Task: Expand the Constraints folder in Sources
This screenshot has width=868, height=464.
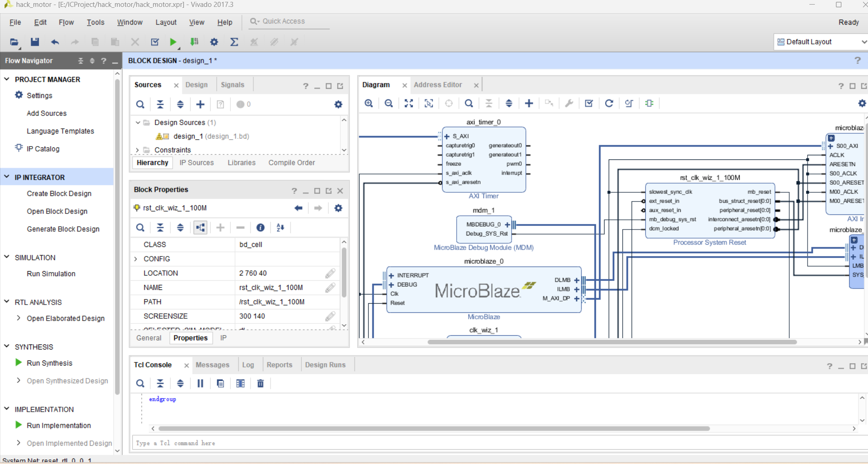Action: (x=137, y=150)
